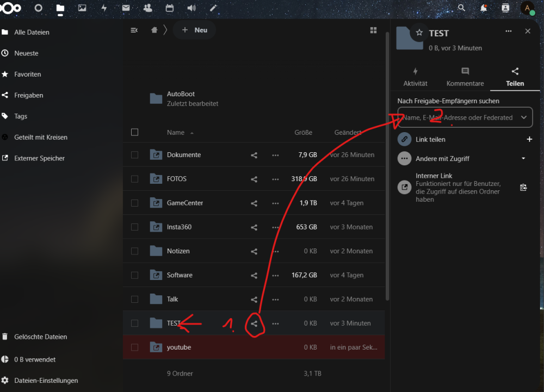Open Neueste in the sidebar

pos(26,53)
